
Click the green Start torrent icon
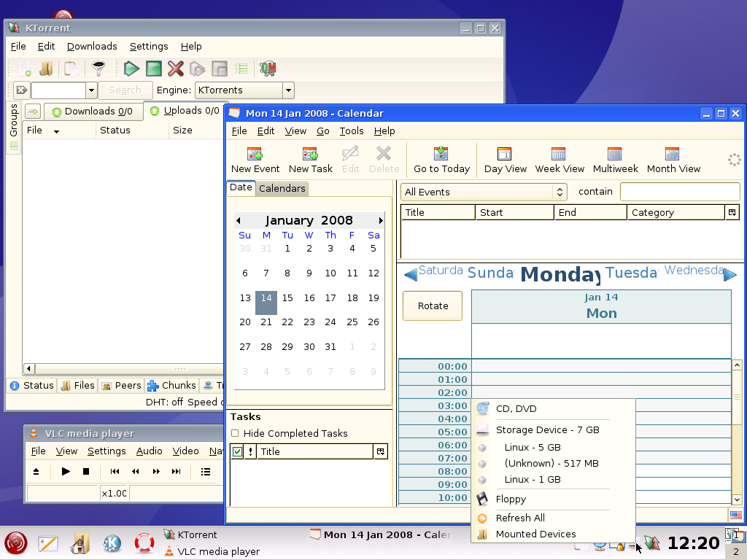(x=131, y=69)
